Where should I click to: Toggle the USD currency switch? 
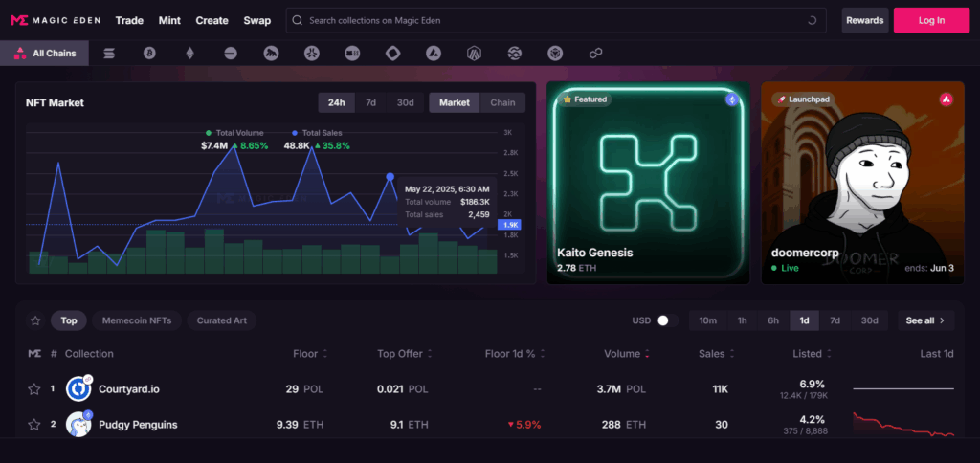pyautogui.click(x=667, y=320)
